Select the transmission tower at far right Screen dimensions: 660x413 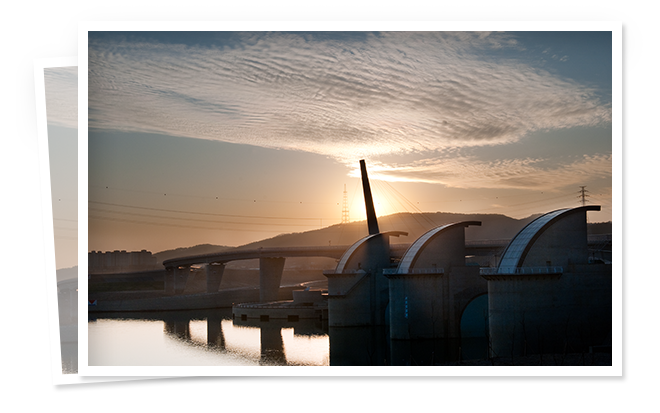click(x=583, y=195)
